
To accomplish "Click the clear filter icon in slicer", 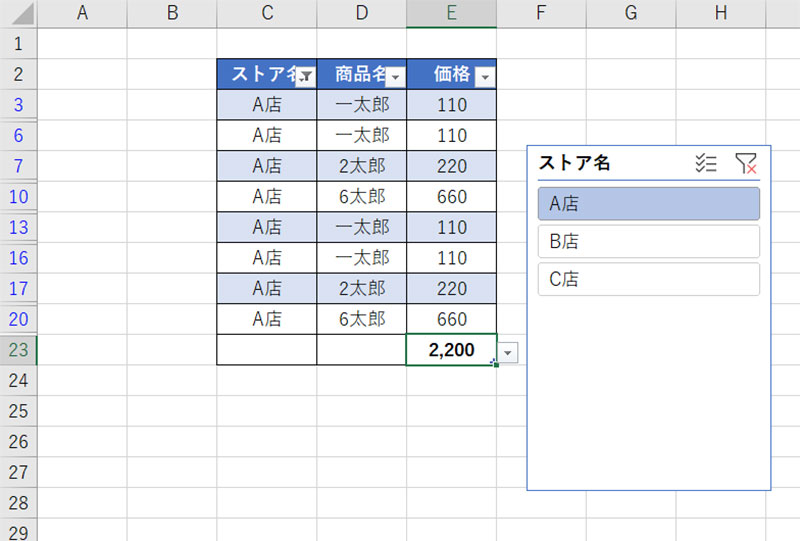I will point(745,164).
